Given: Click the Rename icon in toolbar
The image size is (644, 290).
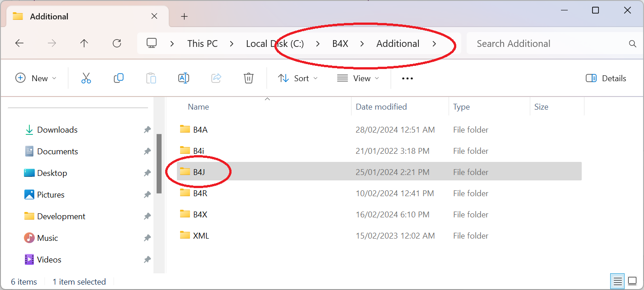Looking at the screenshot, I should coord(184,78).
